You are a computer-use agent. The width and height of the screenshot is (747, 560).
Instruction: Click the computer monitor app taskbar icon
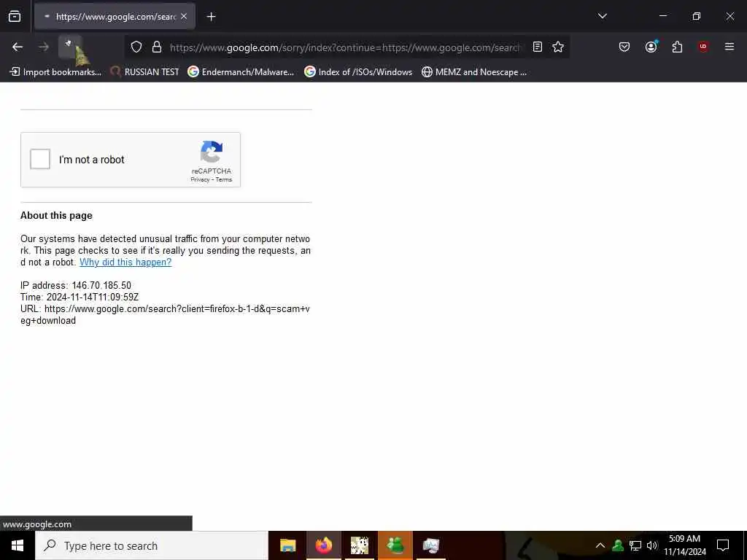(x=430, y=545)
